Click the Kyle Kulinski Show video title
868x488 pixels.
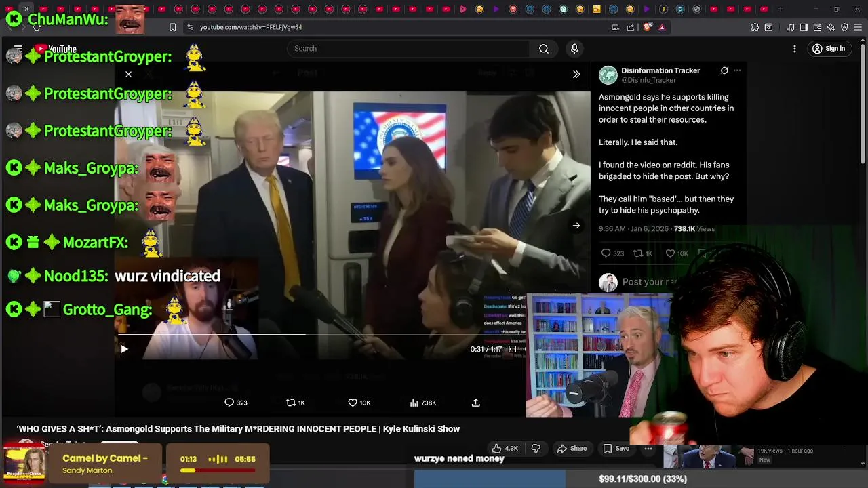tap(238, 429)
